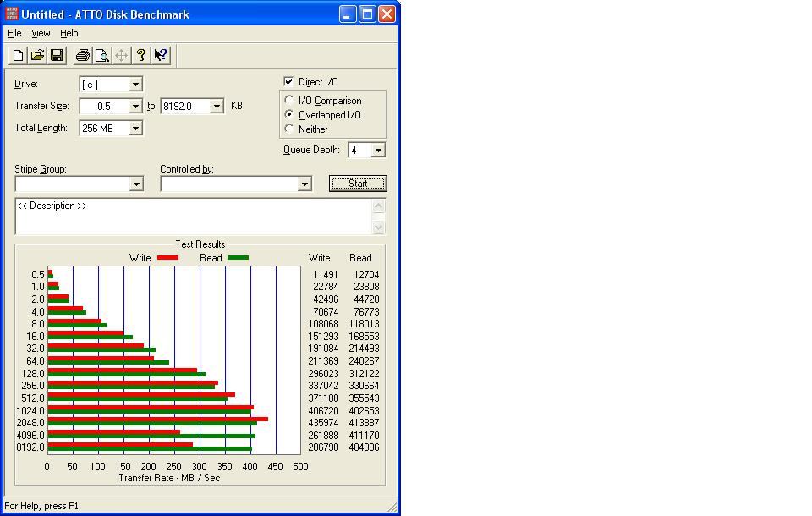The height and width of the screenshot is (516, 812).
Task: Click read value 12704
Action: (x=366, y=275)
